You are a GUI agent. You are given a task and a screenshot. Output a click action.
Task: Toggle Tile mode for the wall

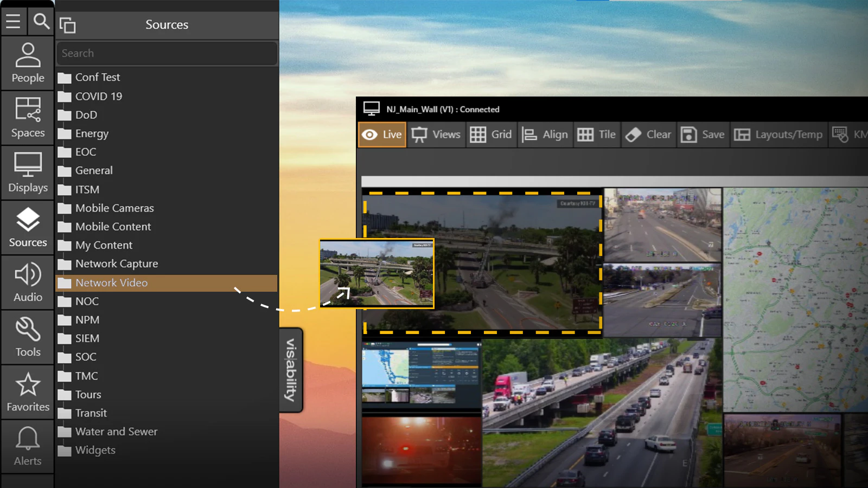point(596,134)
